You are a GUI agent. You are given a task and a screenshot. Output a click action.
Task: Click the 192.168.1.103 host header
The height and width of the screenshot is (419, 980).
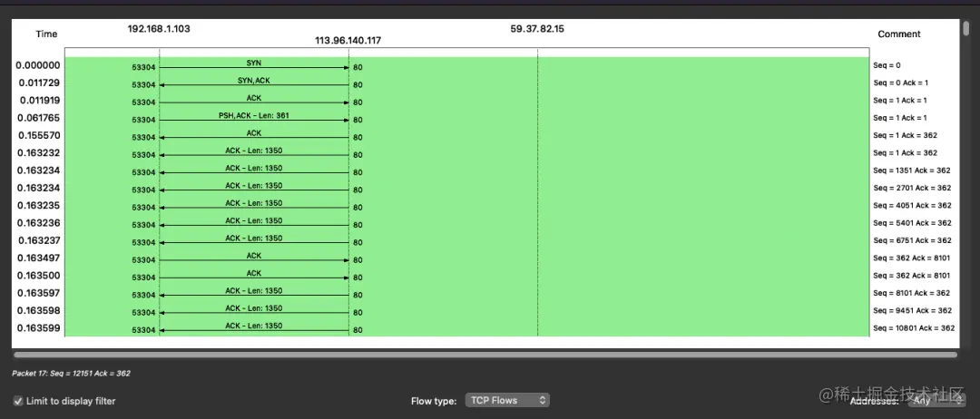pyautogui.click(x=159, y=29)
